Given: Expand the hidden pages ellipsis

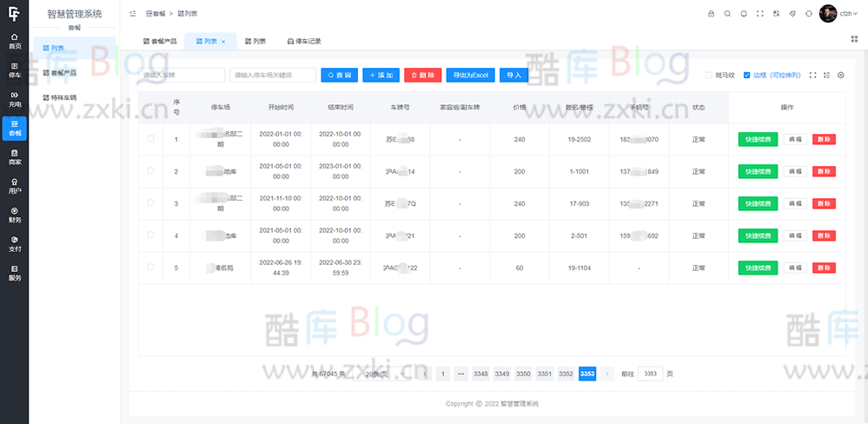Looking at the screenshot, I should (461, 374).
